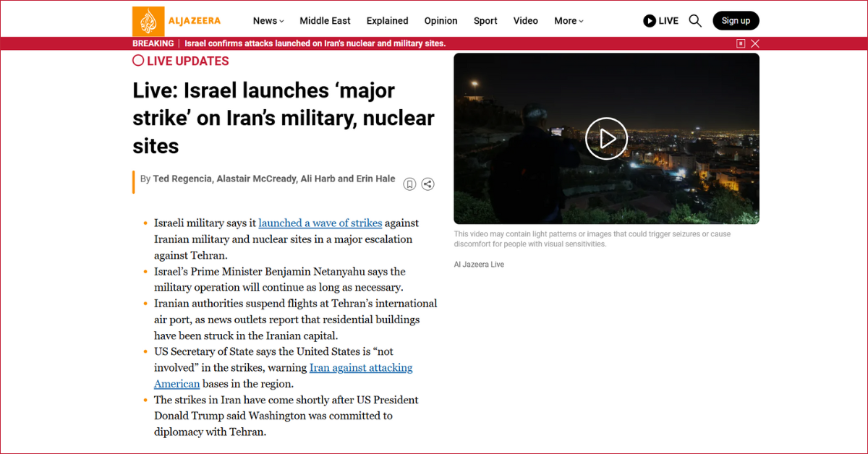Click the Sign up button
The image size is (868, 454).
736,21
